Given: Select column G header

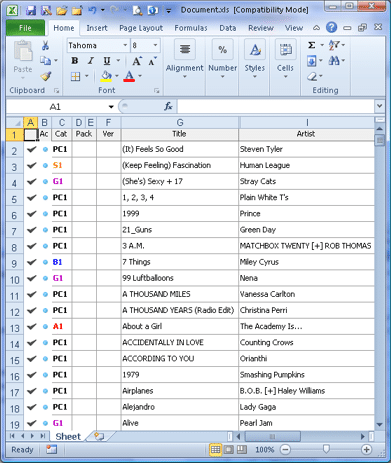Looking at the screenshot, I should pyautogui.click(x=180, y=123).
